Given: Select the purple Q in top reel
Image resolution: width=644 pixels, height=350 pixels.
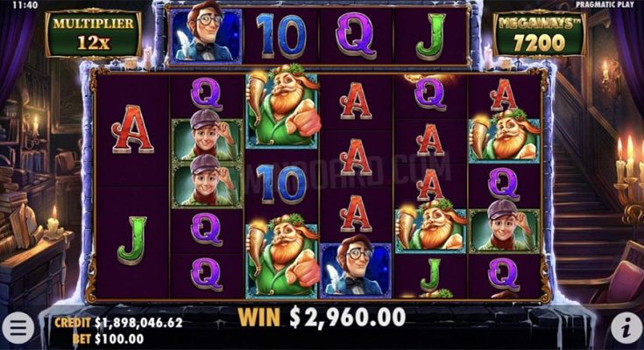Looking at the screenshot, I should click(x=356, y=36).
